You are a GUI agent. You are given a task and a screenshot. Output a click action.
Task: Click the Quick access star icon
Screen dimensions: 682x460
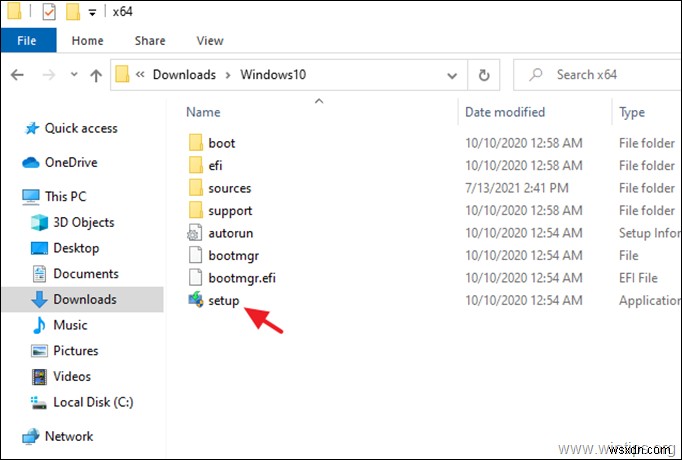pyautogui.click(x=32, y=128)
